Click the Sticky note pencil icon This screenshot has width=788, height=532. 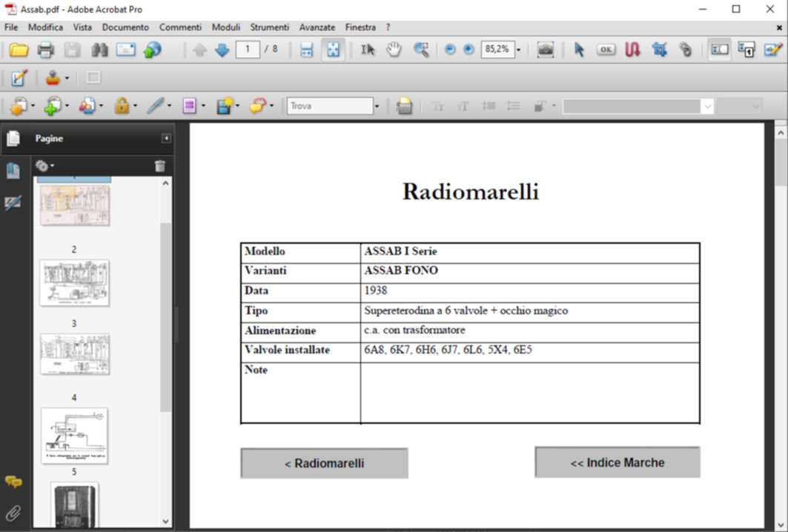[x=19, y=78]
